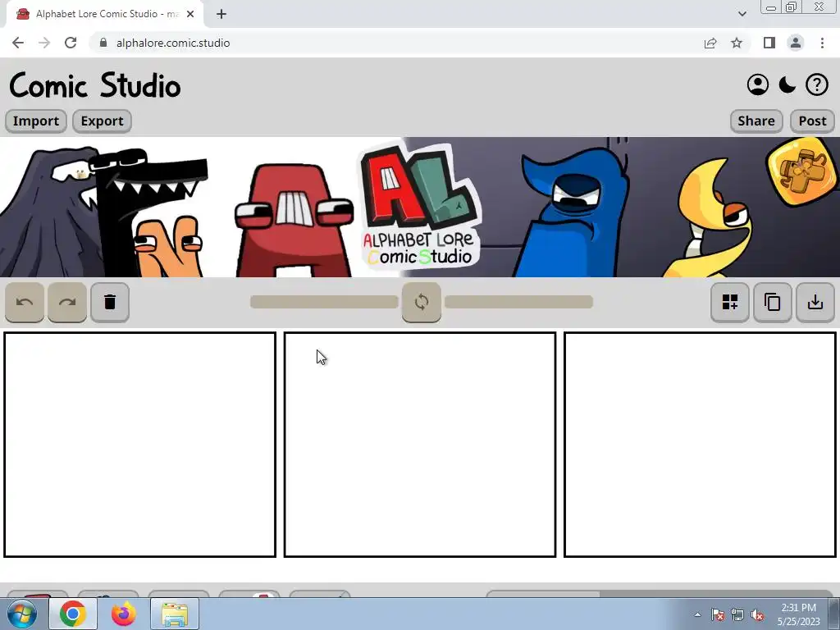Click the site lock icon in address bar
The image size is (840, 630).
point(103,43)
